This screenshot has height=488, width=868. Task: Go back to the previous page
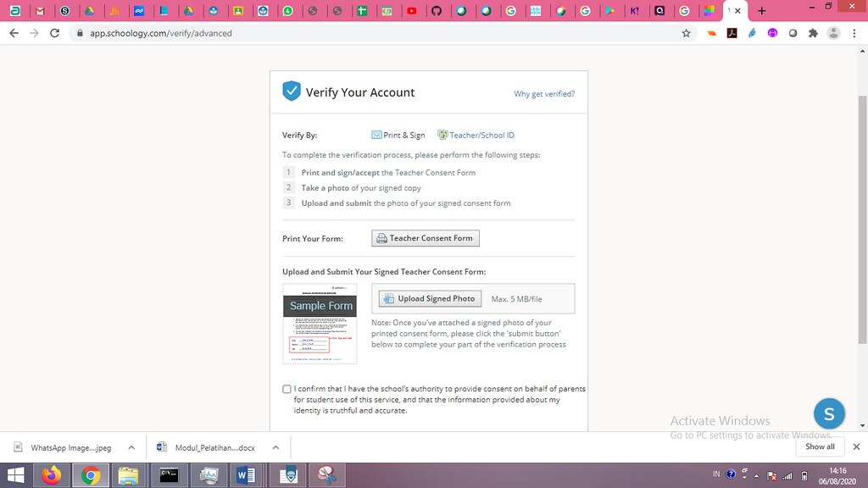(x=14, y=33)
